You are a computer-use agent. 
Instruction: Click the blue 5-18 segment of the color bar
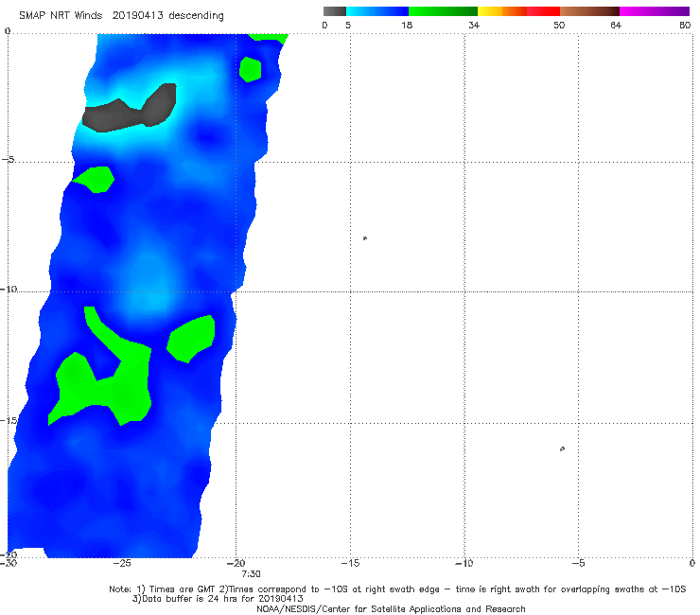(377, 11)
